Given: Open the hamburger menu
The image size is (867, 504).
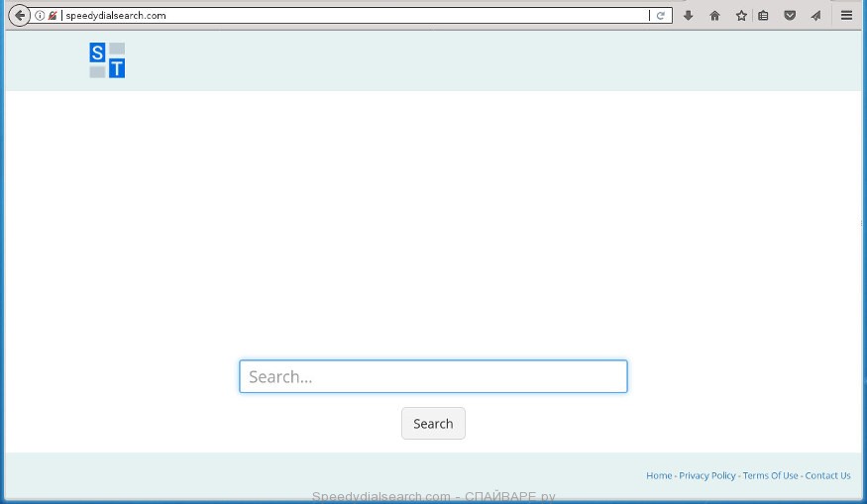Looking at the screenshot, I should tap(846, 16).
